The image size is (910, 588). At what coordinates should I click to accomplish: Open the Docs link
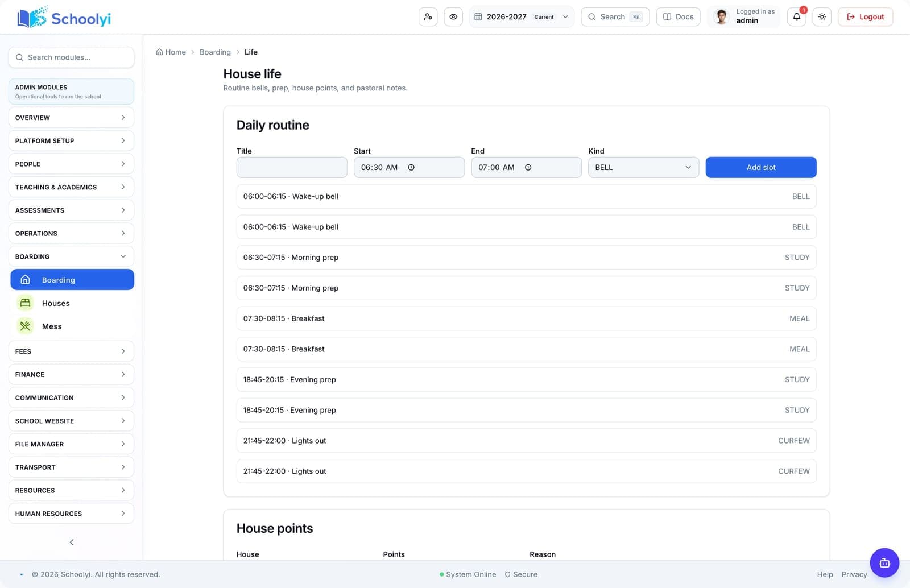click(678, 17)
